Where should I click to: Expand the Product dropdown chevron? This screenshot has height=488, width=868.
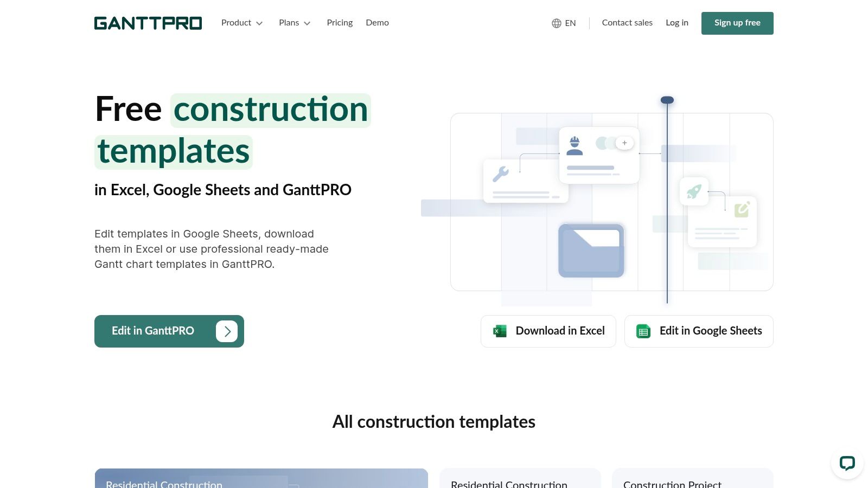pos(259,23)
